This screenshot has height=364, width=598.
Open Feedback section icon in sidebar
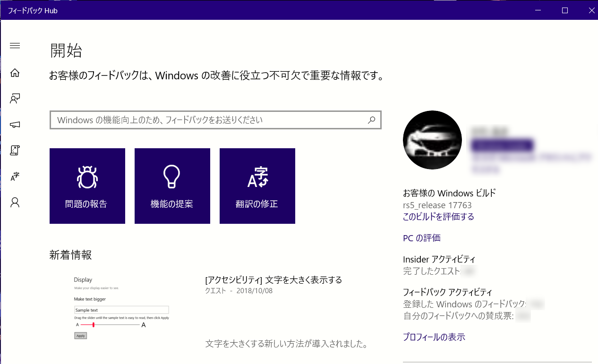15,99
